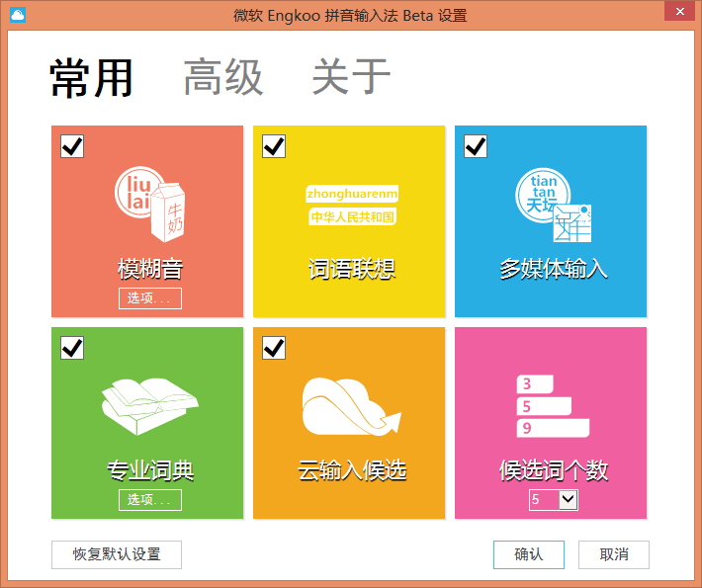Image resolution: width=702 pixels, height=588 pixels.
Task: Disable the 多媒体输入 checkbox
Action: (476, 146)
